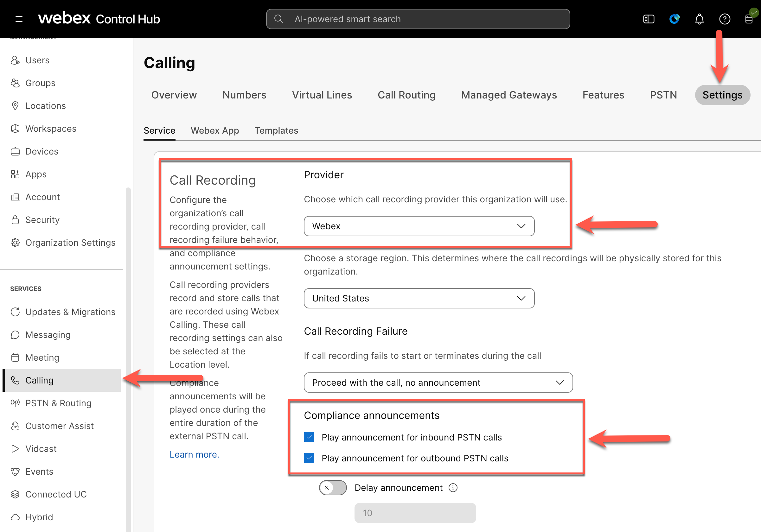Open the help question-mark icon
Viewport: 761px width, 532px height.
pos(725,19)
